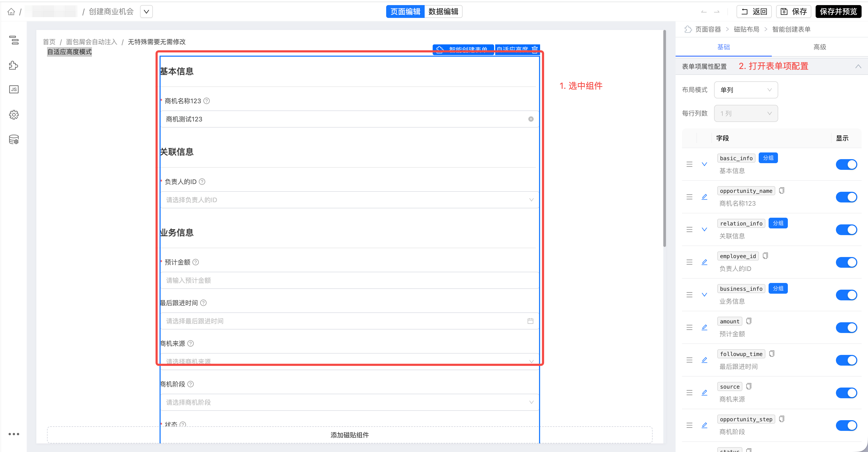The width and height of the screenshot is (868, 452).
Task: Edit the source field row
Action: click(x=704, y=393)
